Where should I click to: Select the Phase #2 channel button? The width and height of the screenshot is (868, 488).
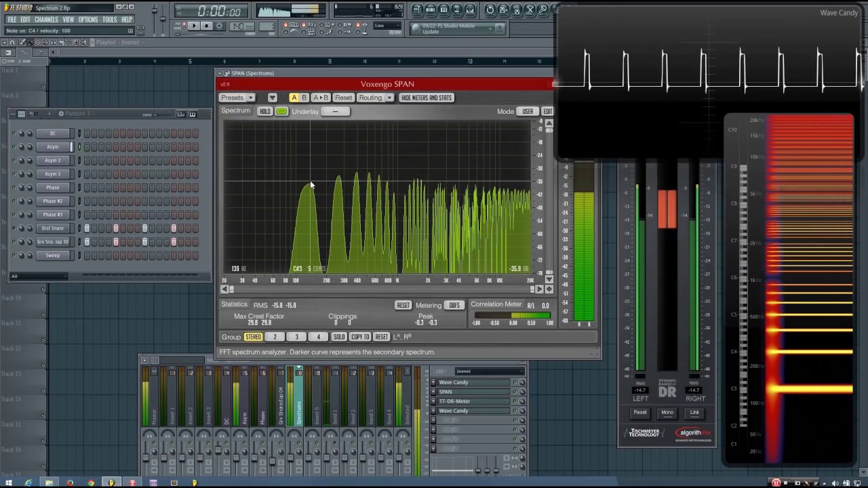[53, 201]
